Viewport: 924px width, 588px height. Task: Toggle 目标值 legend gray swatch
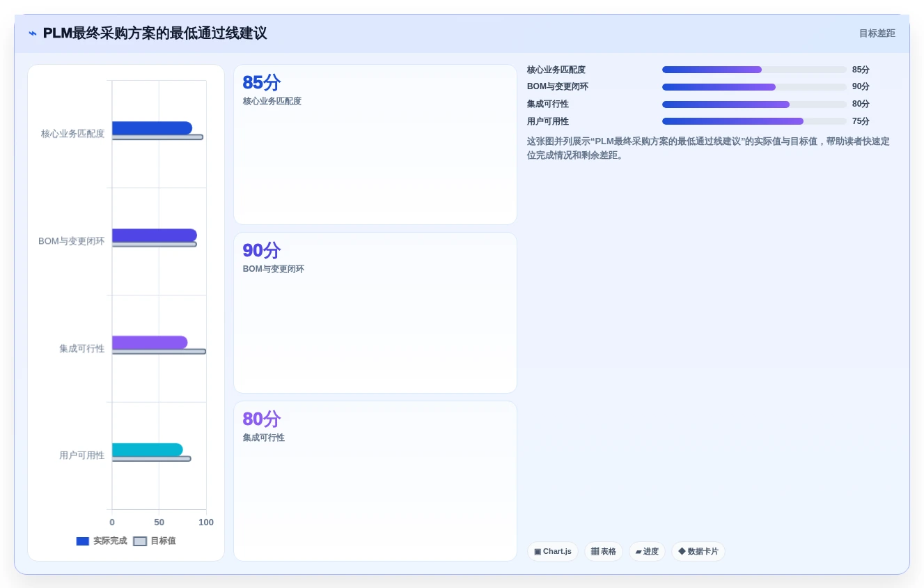(140, 541)
